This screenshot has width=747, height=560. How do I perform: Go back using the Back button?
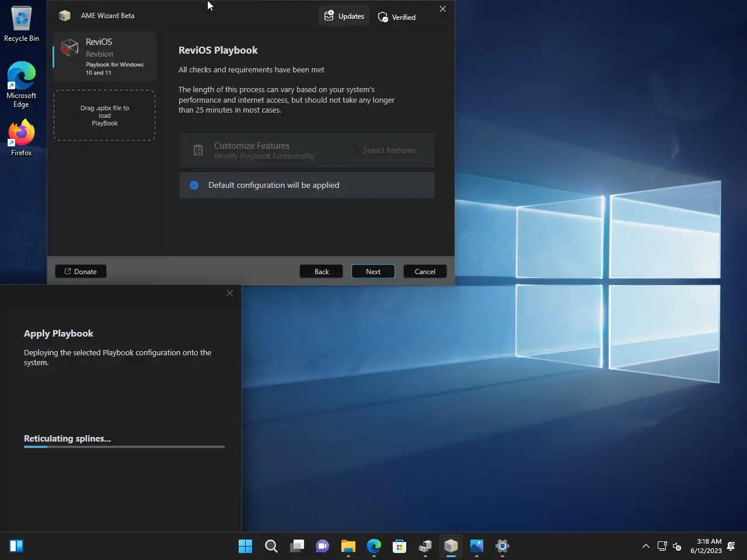pos(322,271)
